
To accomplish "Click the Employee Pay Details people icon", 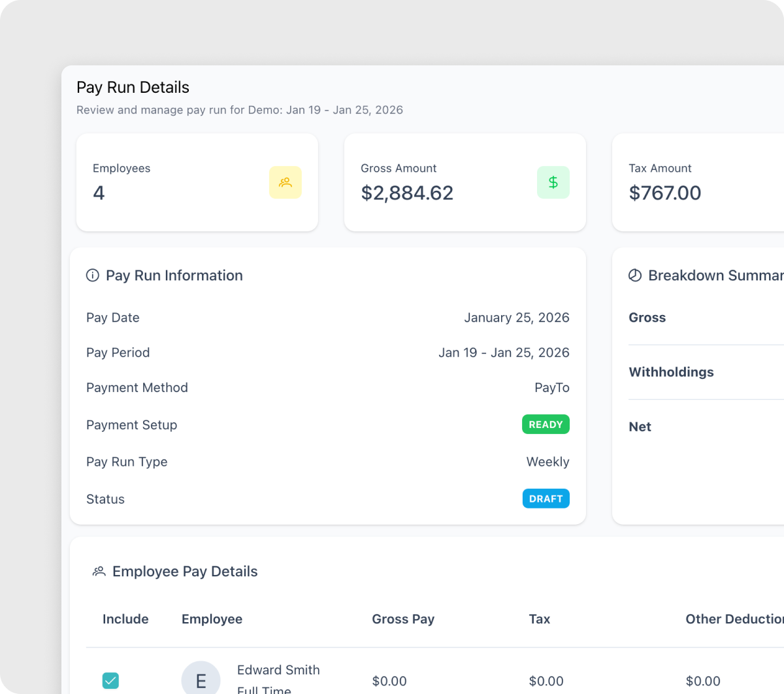I will 99,572.
